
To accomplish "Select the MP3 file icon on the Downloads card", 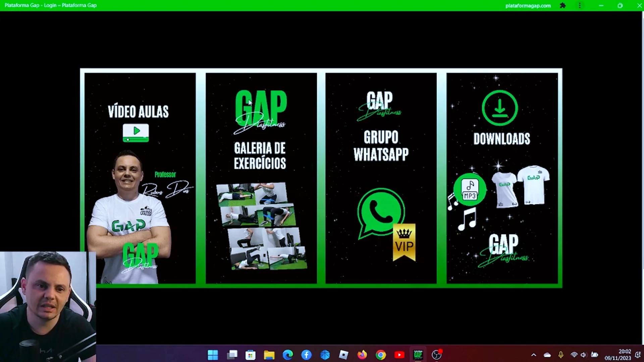I will (469, 190).
